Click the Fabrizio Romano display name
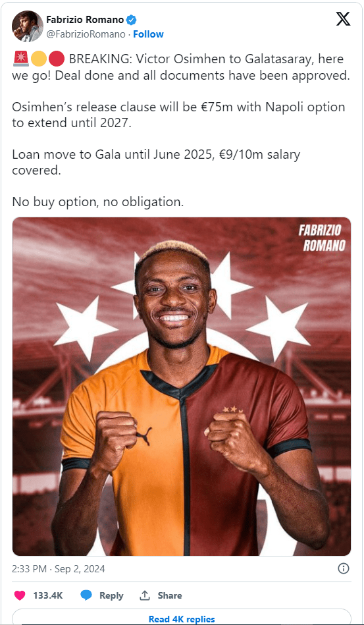The image size is (364, 625). click(x=85, y=20)
